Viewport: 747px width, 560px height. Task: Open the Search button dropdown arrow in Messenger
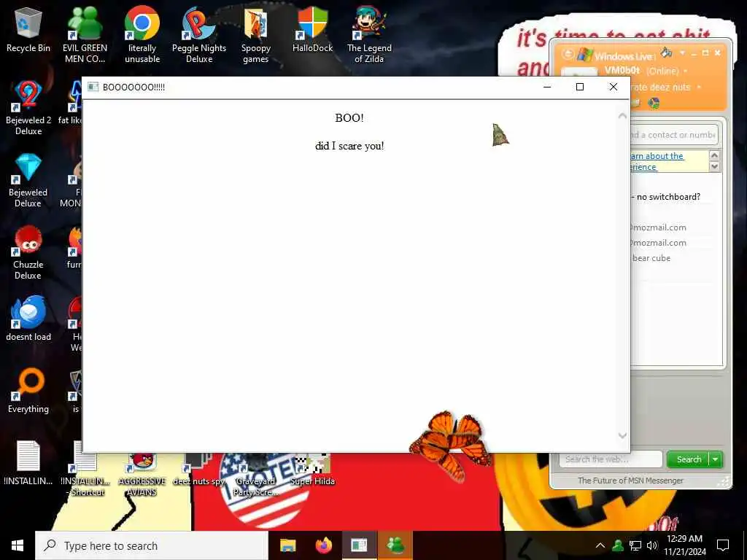click(716, 459)
